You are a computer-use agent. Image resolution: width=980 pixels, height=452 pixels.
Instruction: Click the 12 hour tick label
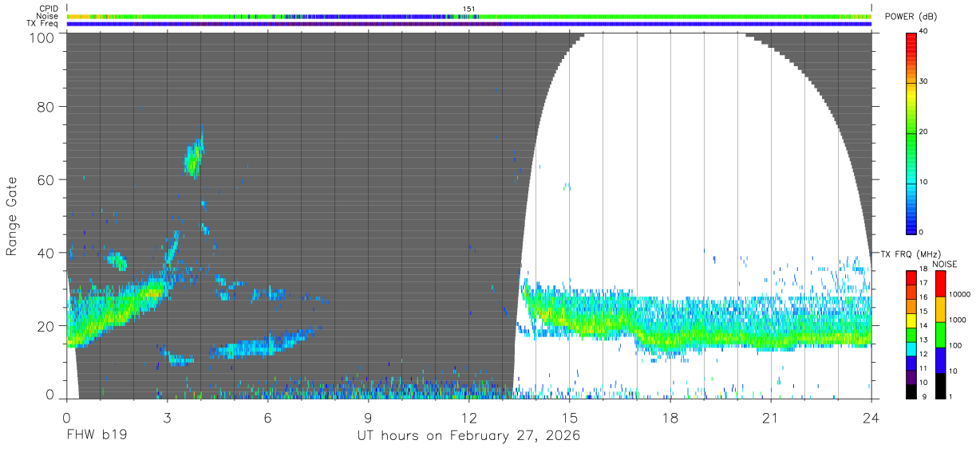pyautogui.click(x=469, y=417)
